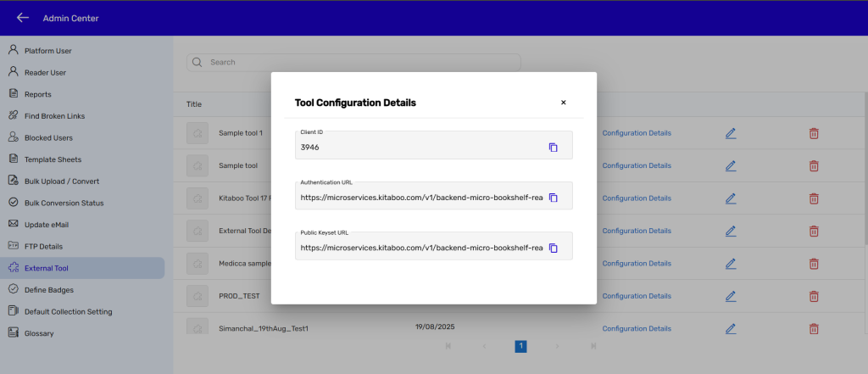
Task: Open Define Badges in sidebar
Action: 49,290
